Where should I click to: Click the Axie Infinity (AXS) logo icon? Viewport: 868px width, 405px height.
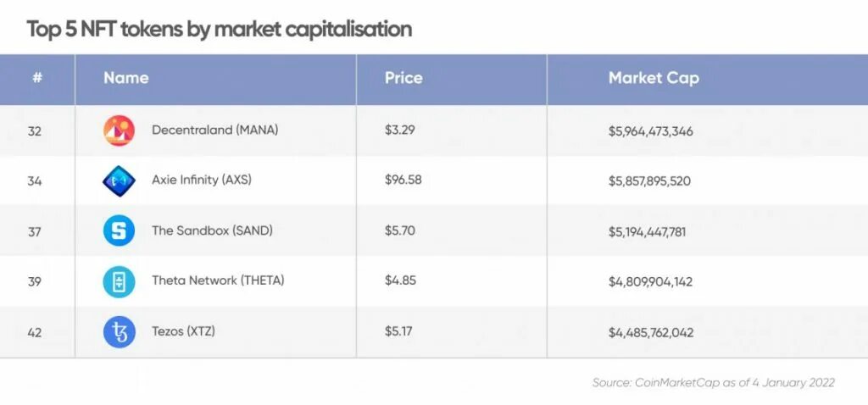[119, 180]
